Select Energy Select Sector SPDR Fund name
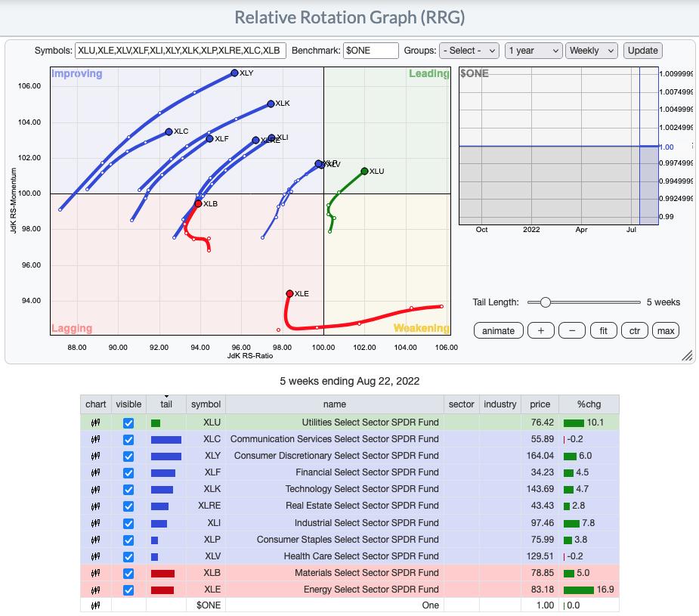 point(371,590)
